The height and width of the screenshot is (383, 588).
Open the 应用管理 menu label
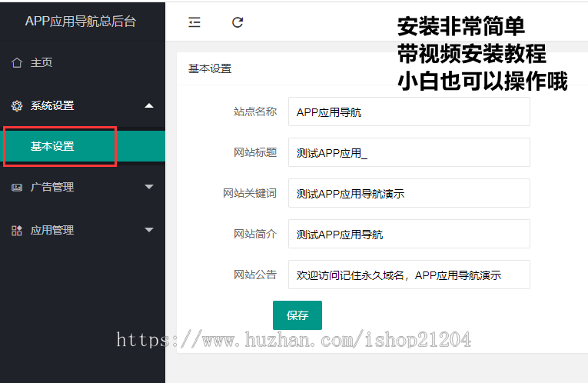point(52,230)
